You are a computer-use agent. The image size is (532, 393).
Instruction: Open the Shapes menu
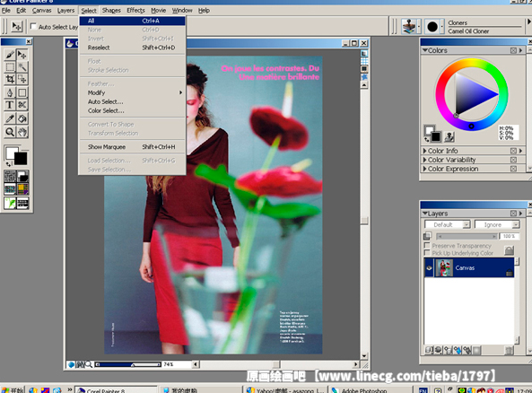point(111,11)
